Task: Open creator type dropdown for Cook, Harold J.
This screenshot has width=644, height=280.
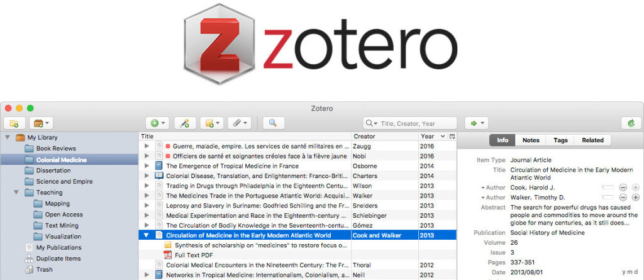Action: click(x=493, y=188)
